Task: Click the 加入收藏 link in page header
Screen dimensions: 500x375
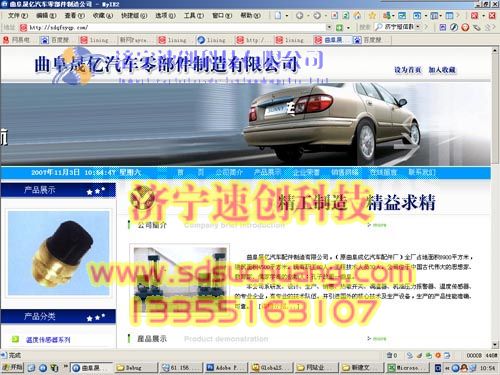Action: point(442,70)
